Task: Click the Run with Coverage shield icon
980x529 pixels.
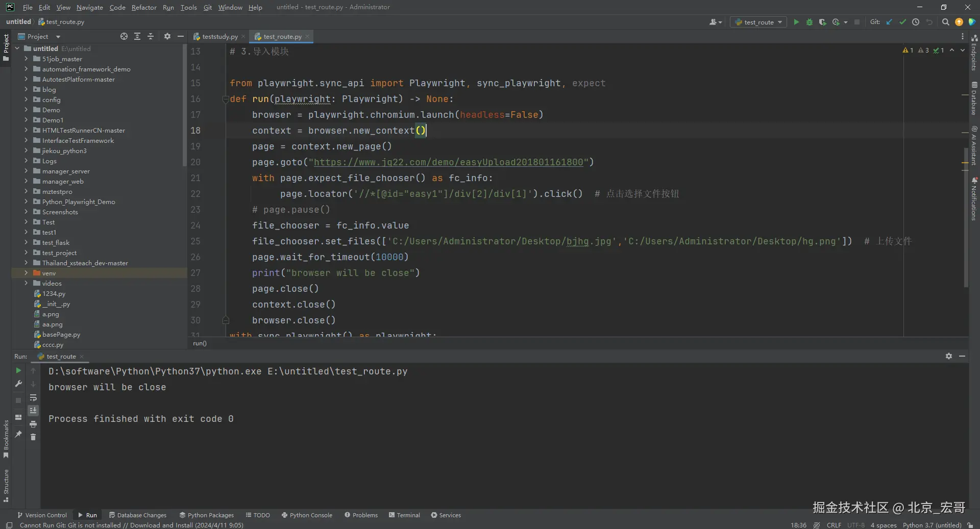Action: pyautogui.click(x=822, y=22)
